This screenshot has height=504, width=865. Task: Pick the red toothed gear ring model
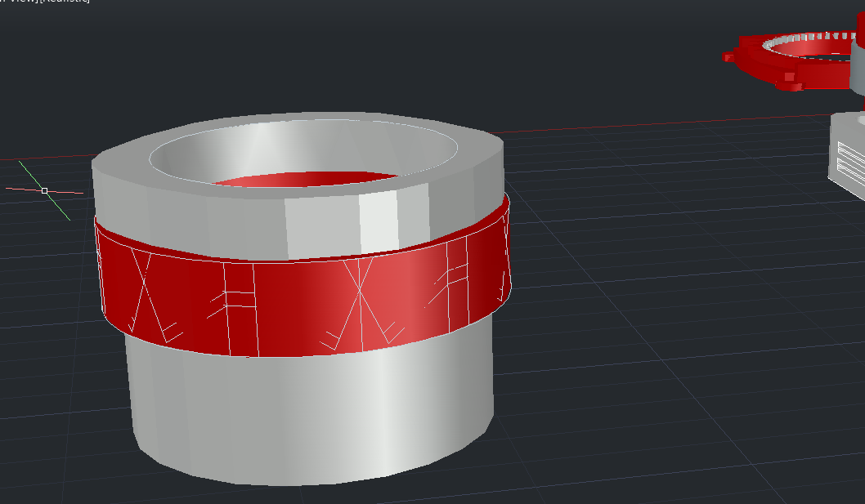(x=791, y=62)
